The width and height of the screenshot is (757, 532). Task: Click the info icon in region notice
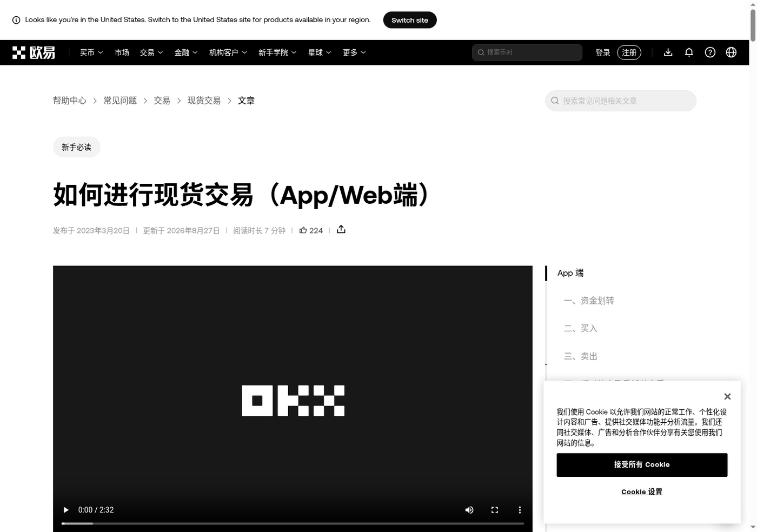pyautogui.click(x=16, y=20)
